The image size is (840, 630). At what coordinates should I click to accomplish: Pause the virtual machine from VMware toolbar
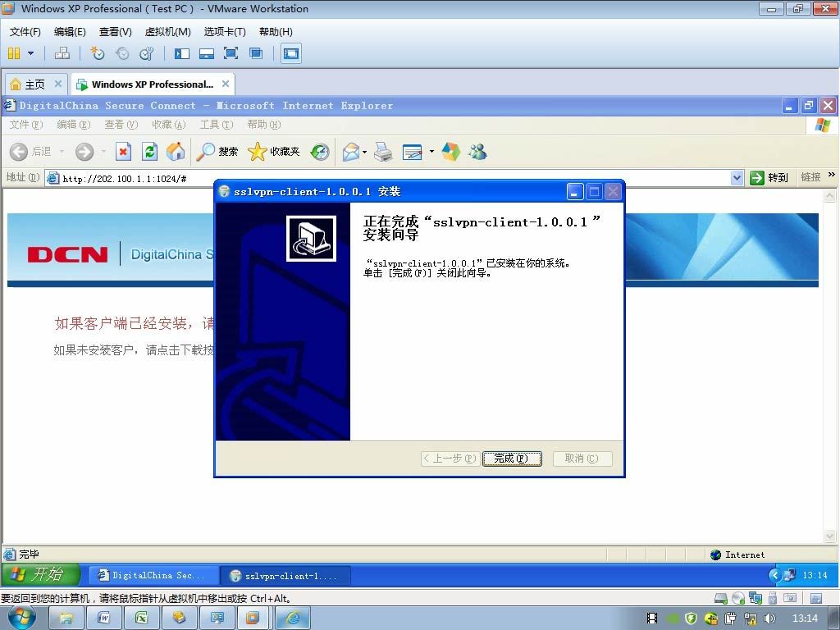coord(14,53)
